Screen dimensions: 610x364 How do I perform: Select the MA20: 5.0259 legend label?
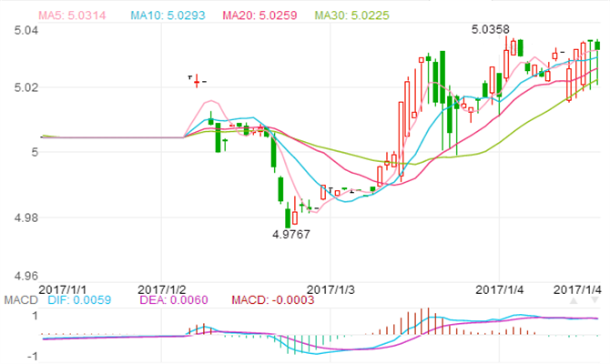259,15
